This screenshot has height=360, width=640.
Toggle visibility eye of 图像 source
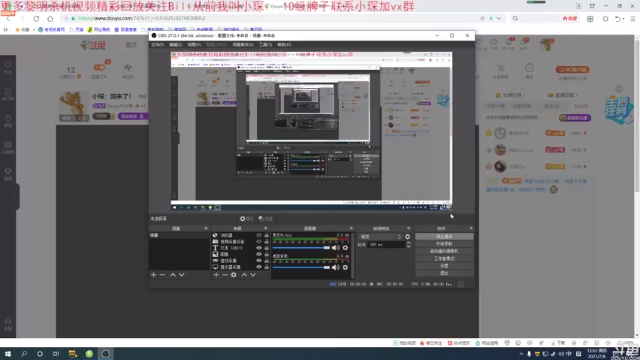259,254
